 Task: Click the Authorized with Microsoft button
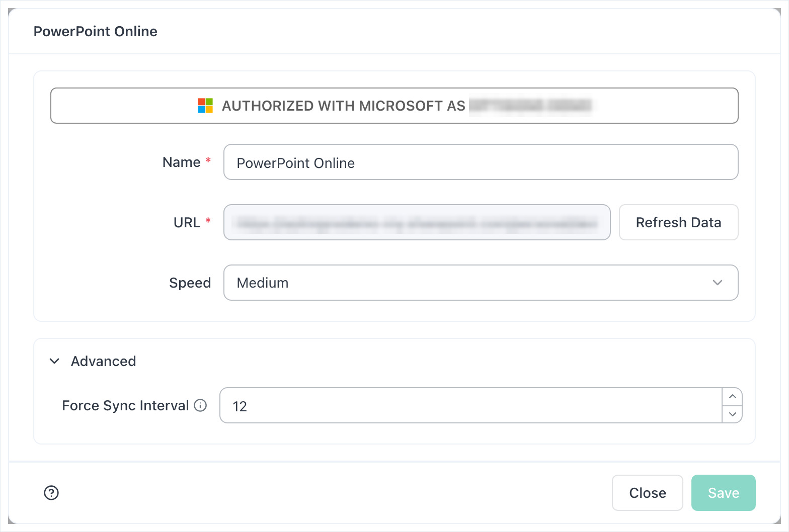[394, 106]
